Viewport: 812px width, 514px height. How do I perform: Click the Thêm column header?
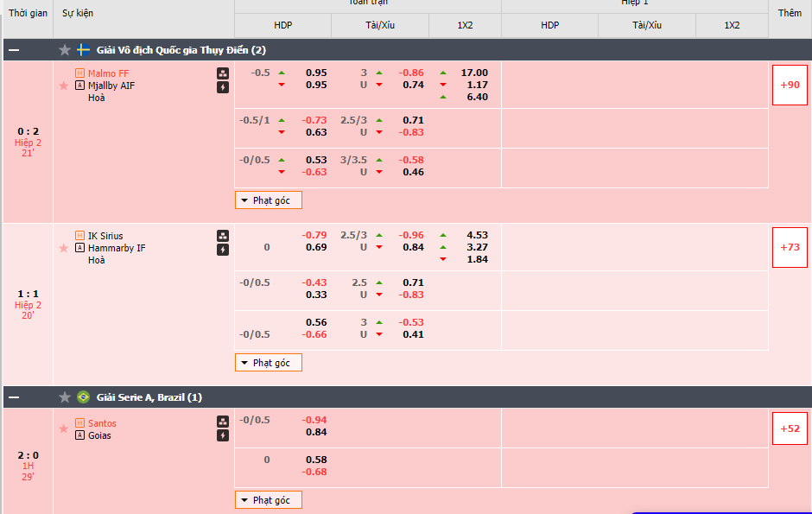790,14
